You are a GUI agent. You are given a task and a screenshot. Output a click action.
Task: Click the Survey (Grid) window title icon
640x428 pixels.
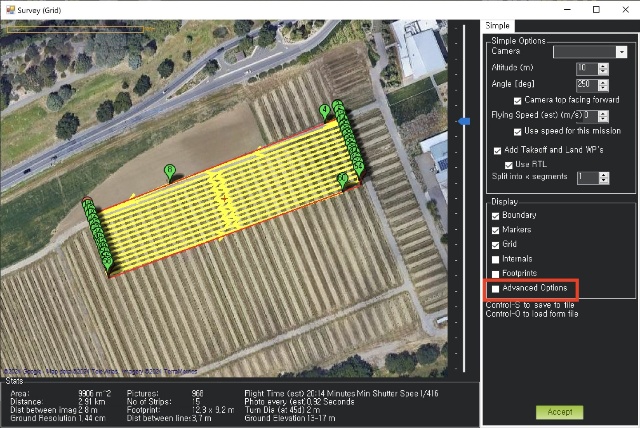click(8, 9)
